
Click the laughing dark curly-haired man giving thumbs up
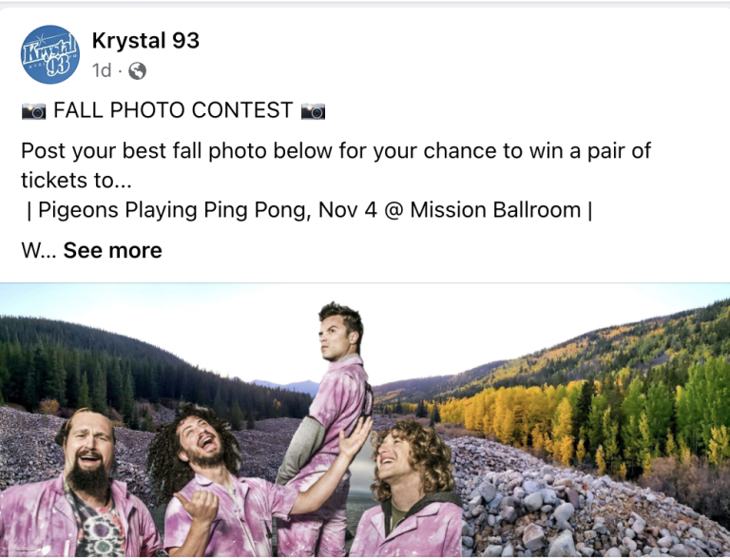pos(223,479)
